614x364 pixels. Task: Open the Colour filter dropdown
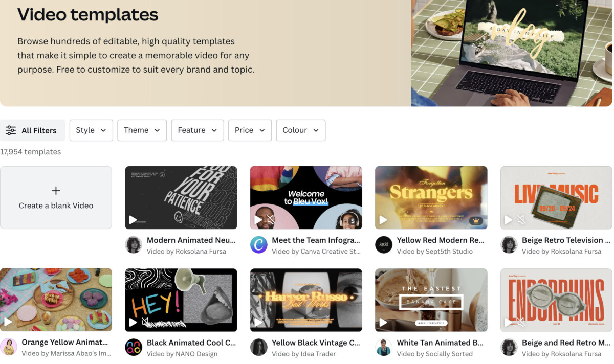pyautogui.click(x=300, y=130)
